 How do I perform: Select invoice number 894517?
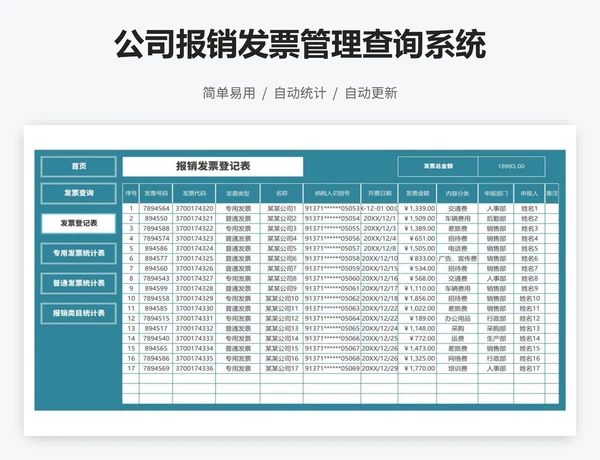pyautogui.click(x=156, y=328)
